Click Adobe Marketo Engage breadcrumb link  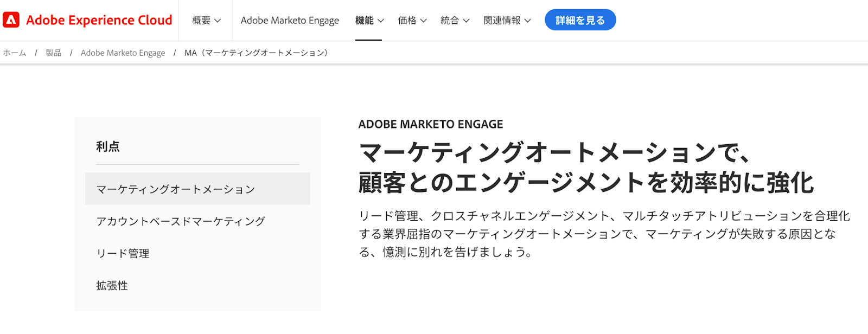123,53
